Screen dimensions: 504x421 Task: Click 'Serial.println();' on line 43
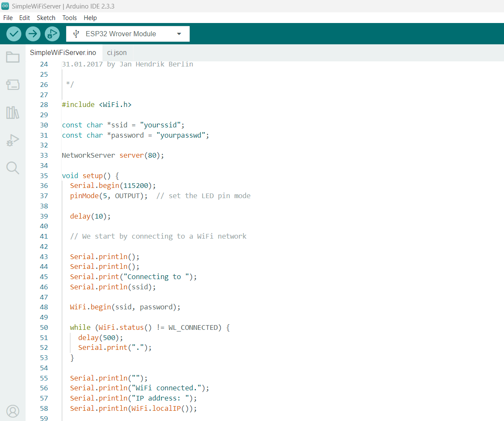click(x=105, y=257)
